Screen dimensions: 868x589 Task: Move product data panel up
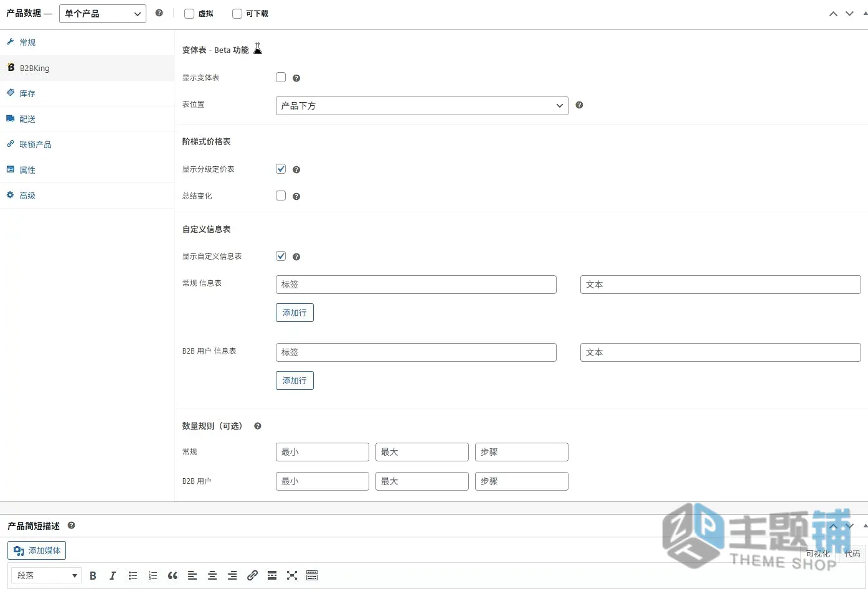tap(833, 14)
